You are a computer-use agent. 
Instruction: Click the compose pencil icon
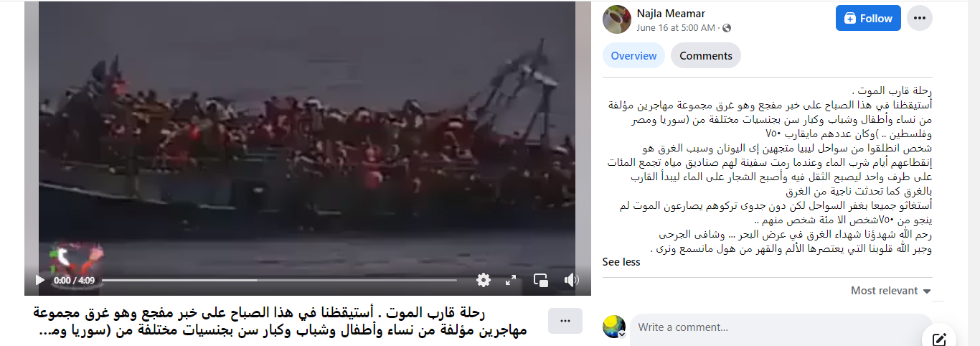coord(939,340)
